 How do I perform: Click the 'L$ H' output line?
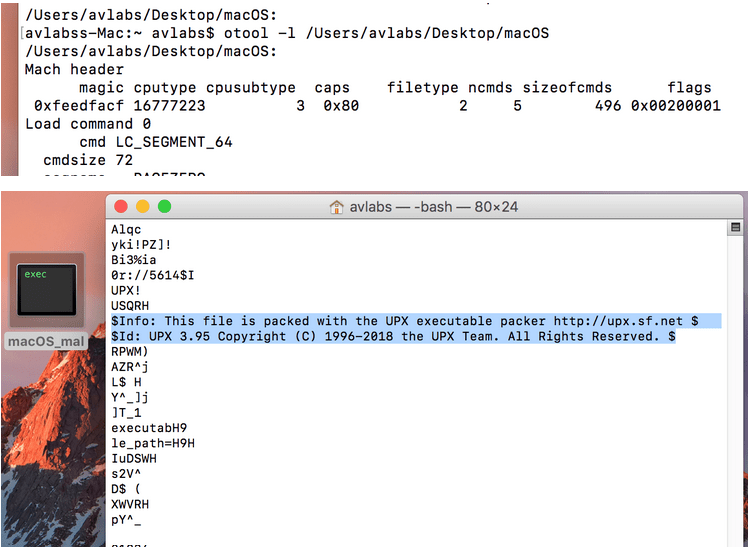(126, 382)
